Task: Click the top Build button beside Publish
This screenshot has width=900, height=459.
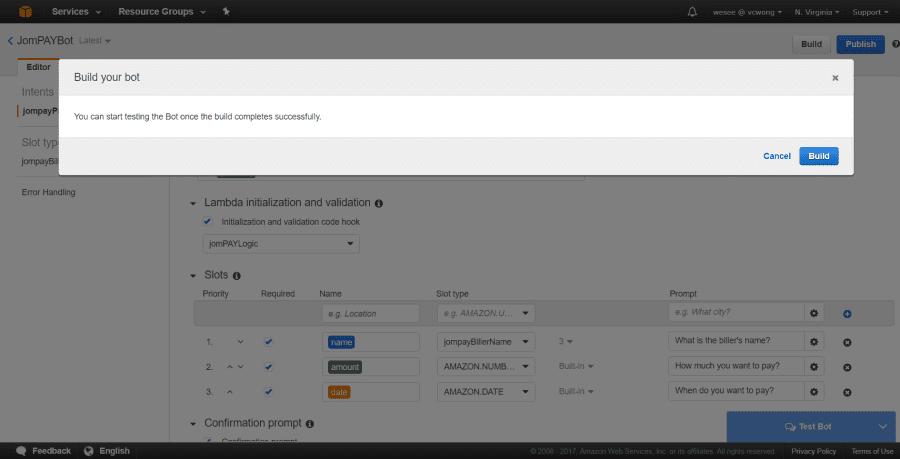Action: [x=811, y=44]
